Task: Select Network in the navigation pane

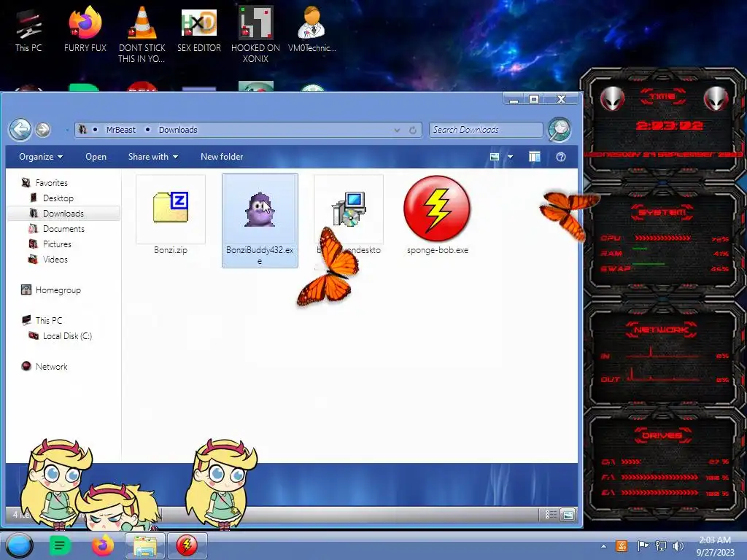Action: [x=52, y=366]
